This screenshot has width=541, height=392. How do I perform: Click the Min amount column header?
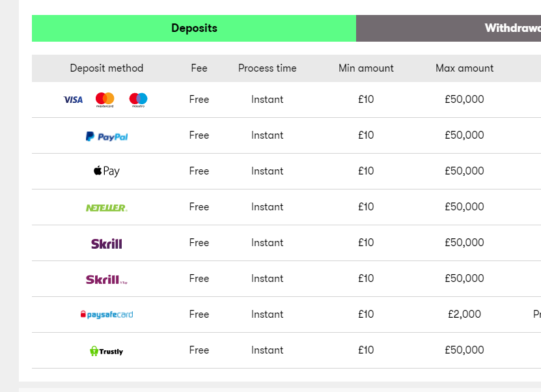pyautogui.click(x=366, y=68)
